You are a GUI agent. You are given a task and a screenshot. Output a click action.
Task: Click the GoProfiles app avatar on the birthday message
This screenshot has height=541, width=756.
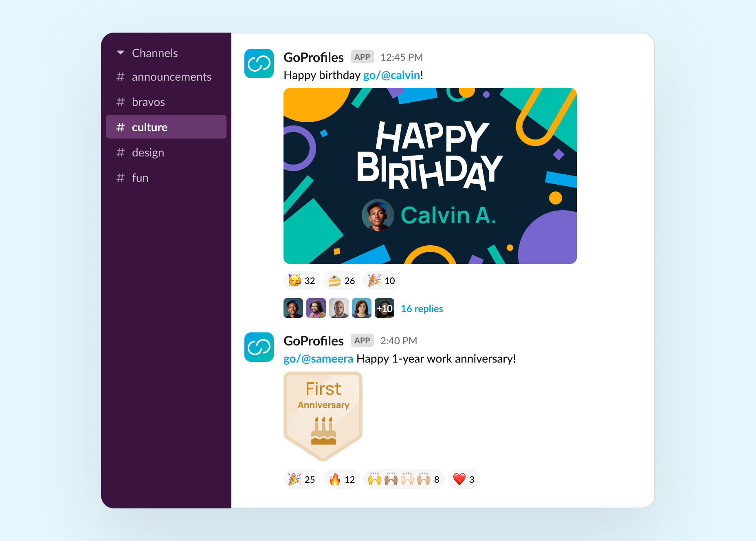tap(259, 64)
